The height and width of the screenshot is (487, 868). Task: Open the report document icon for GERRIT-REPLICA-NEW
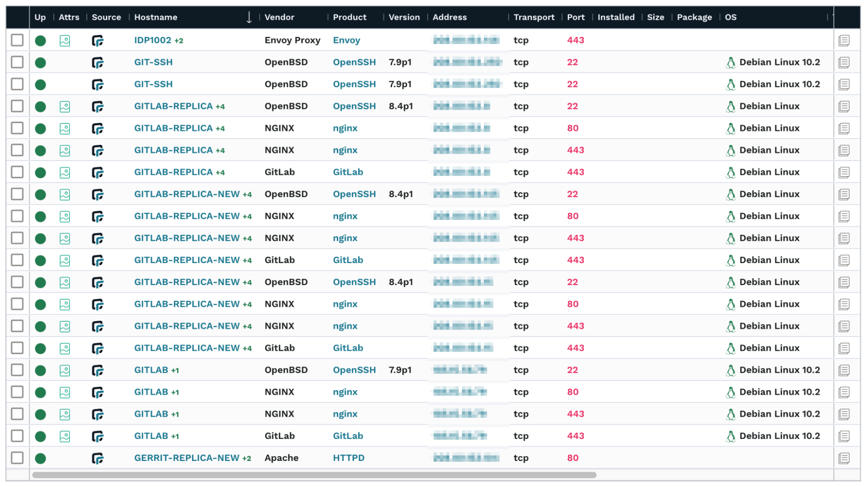click(844, 457)
